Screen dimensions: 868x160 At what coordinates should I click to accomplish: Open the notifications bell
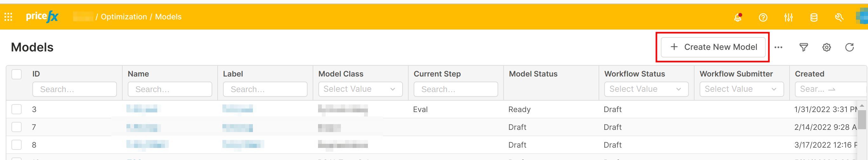click(x=738, y=17)
